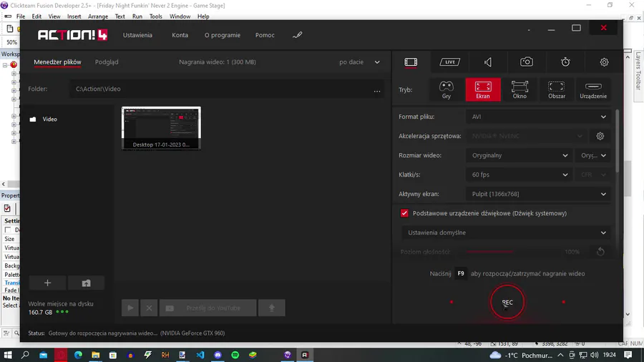The width and height of the screenshot is (644, 362).
Task: Toggle the system sound device checkbox
Action: [404, 213]
